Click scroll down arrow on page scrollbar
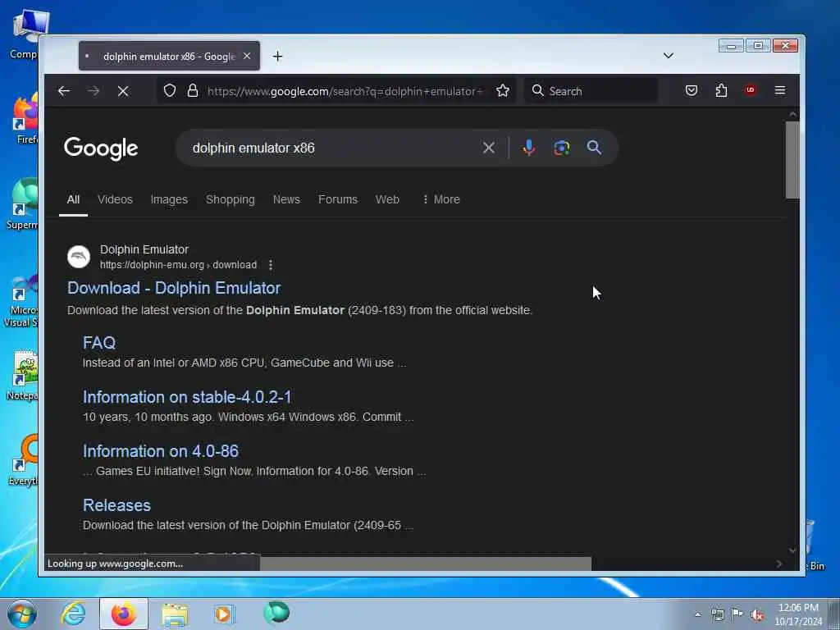Image resolution: width=840 pixels, height=630 pixels. coord(792,550)
